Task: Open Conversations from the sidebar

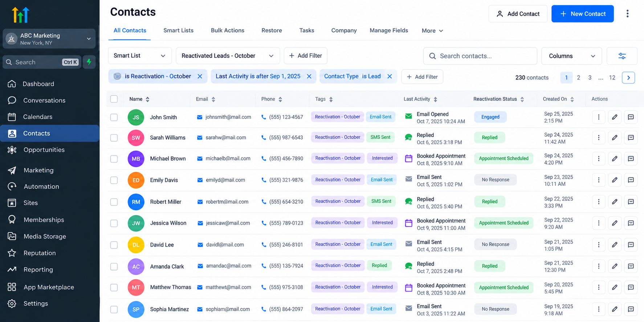Action: click(44, 100)
